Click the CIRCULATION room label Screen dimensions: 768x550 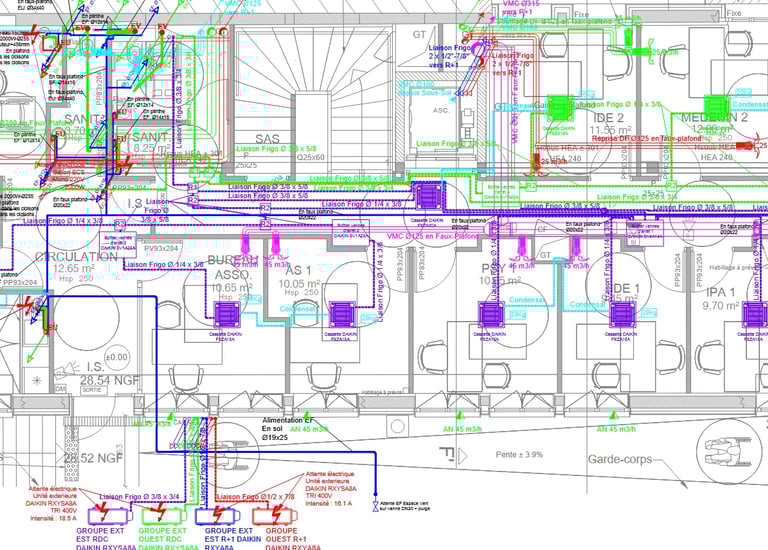pos(76,257)
